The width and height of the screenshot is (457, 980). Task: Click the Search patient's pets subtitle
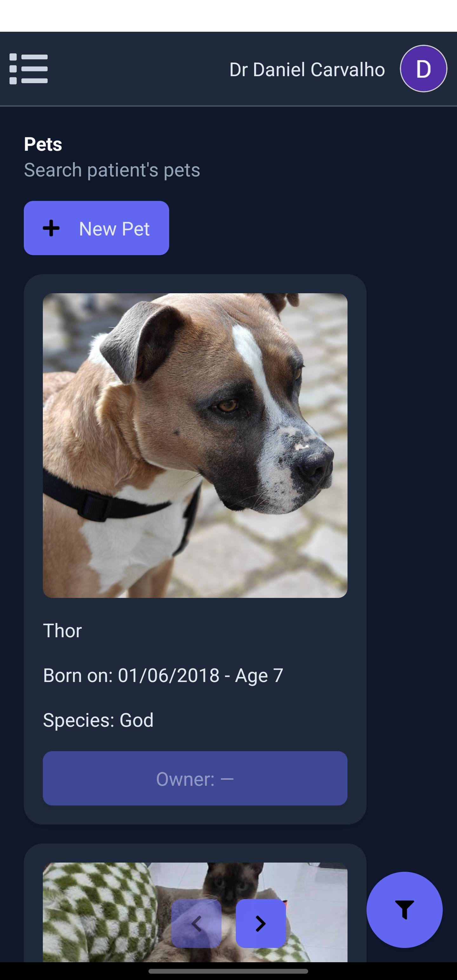(112, 170)
